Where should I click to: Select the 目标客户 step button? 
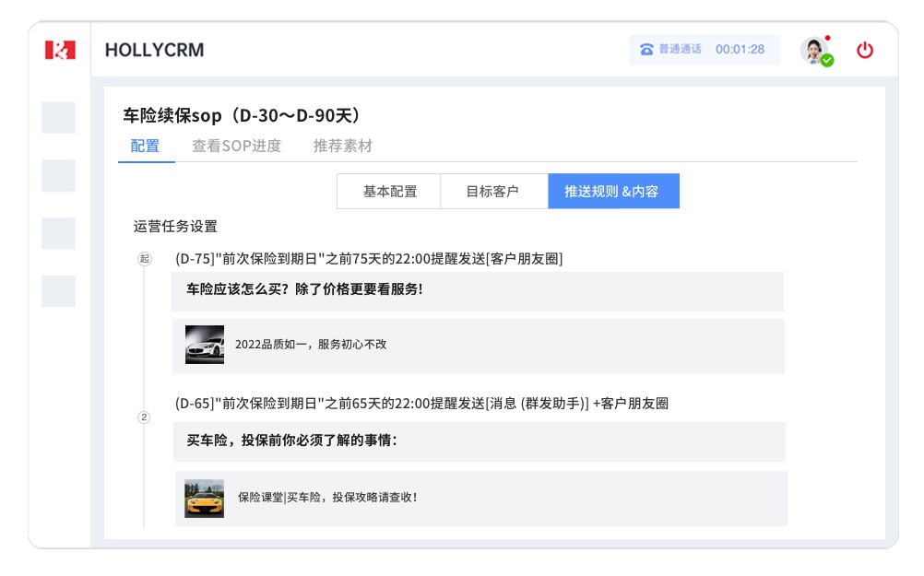click(492, 191)
